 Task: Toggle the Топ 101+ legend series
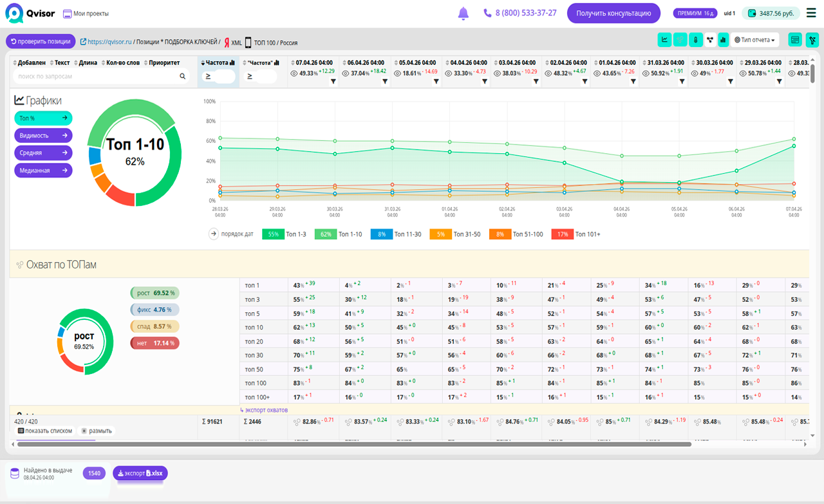pyautogui.click(x=563, y=234)
